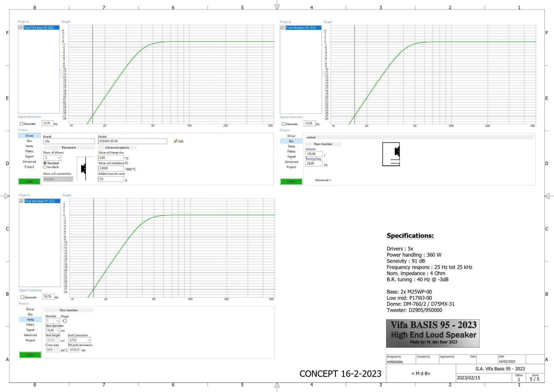Click green Color button in the Vents-tab screenshot
This screenshot has height=392, width=554.
(x=30, y=355)
